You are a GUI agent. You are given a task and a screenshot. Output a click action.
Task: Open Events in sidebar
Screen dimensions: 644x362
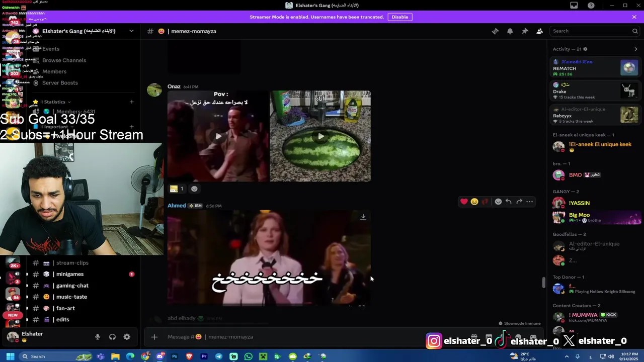pos(51,49)
